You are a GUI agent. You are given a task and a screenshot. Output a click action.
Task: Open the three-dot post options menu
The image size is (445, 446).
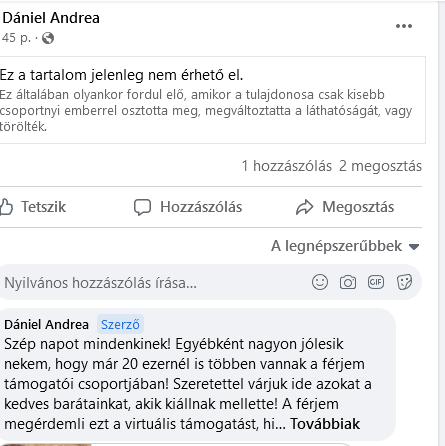tap(404, 26)
